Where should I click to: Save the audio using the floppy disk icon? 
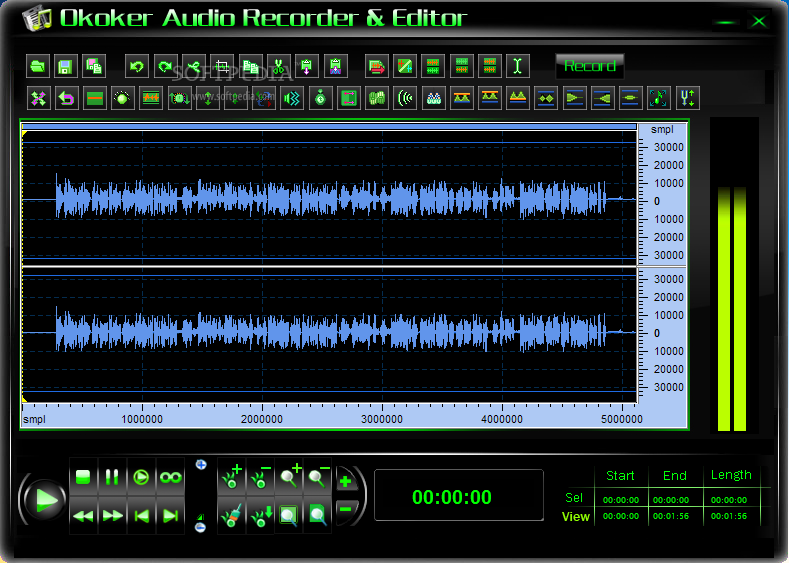point(65,66)
